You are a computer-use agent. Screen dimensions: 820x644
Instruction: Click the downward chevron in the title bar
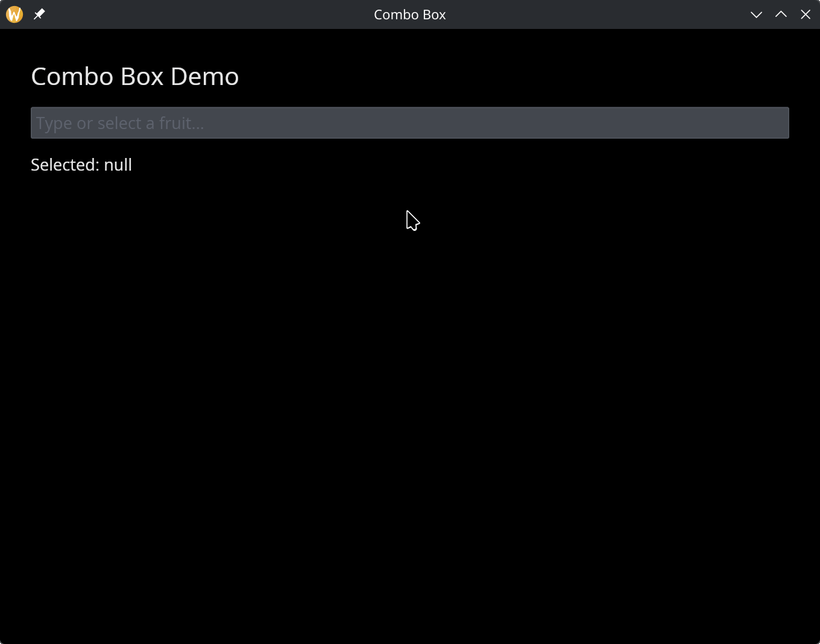point(756,14)
